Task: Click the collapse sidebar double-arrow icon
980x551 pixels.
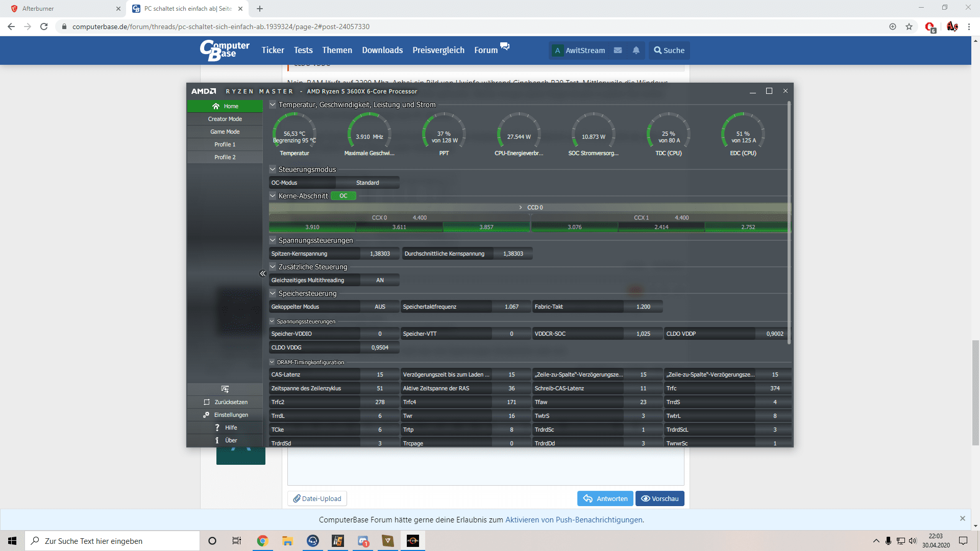Action: point(263,273)
